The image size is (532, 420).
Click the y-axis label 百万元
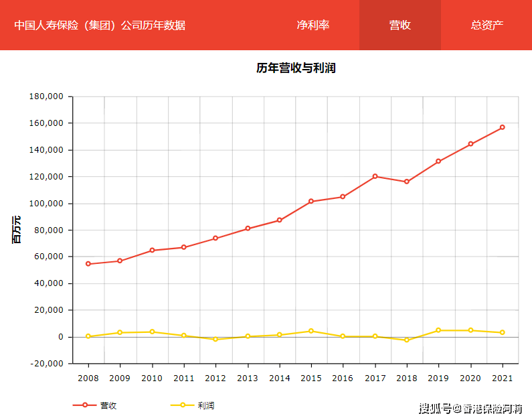pyautogui.click(x=16, y=230)
